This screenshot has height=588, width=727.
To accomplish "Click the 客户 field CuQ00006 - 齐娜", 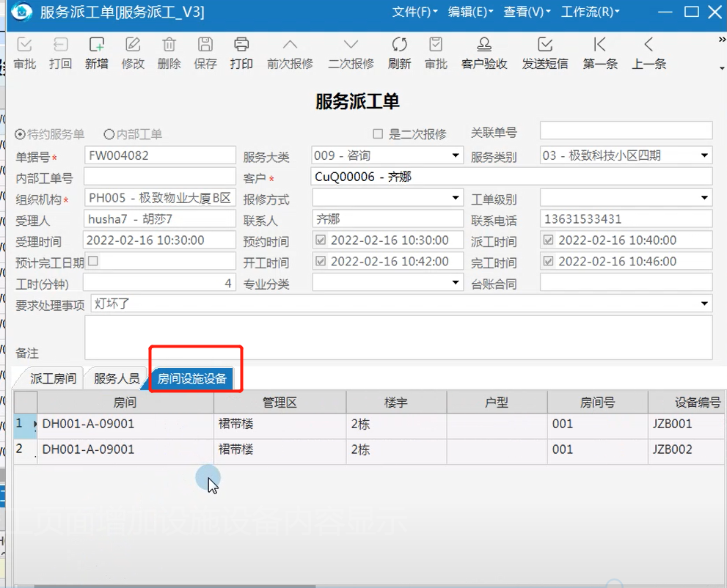I will 511,177.
